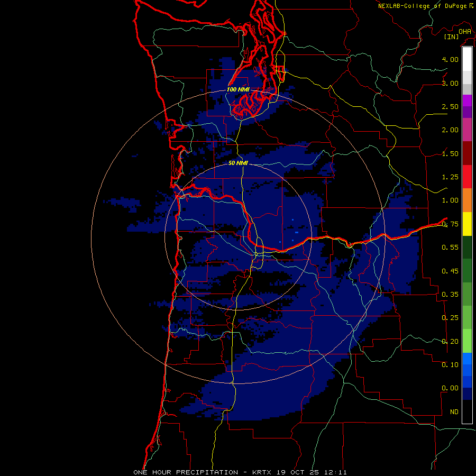Click the 0.75 scale value
This screenshot has height=476, width=476.
point(450,224)
